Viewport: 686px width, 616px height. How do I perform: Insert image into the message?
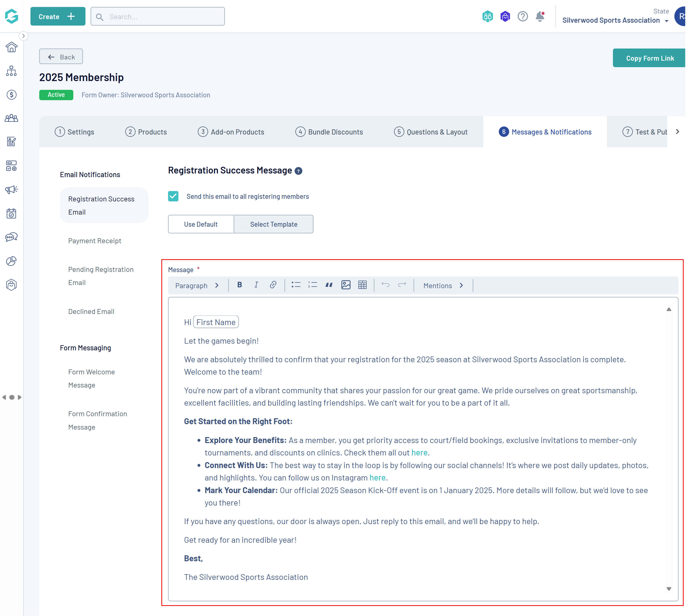(x=346, y=285)
